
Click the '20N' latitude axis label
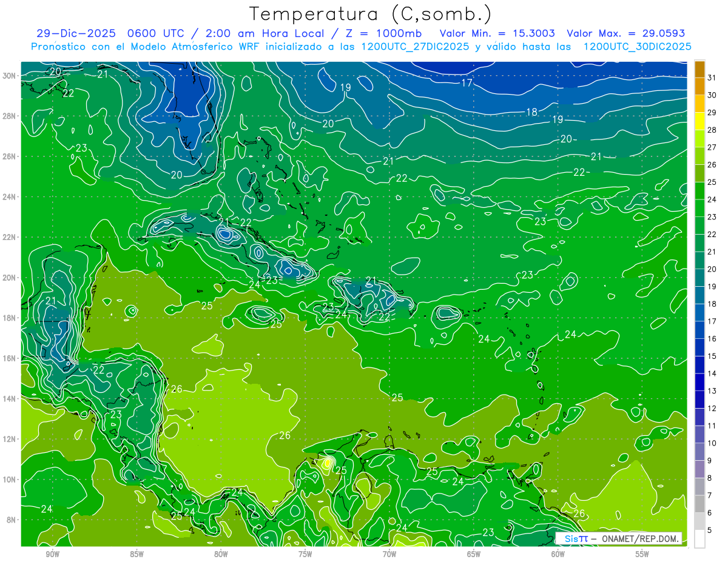click(10, 278)
